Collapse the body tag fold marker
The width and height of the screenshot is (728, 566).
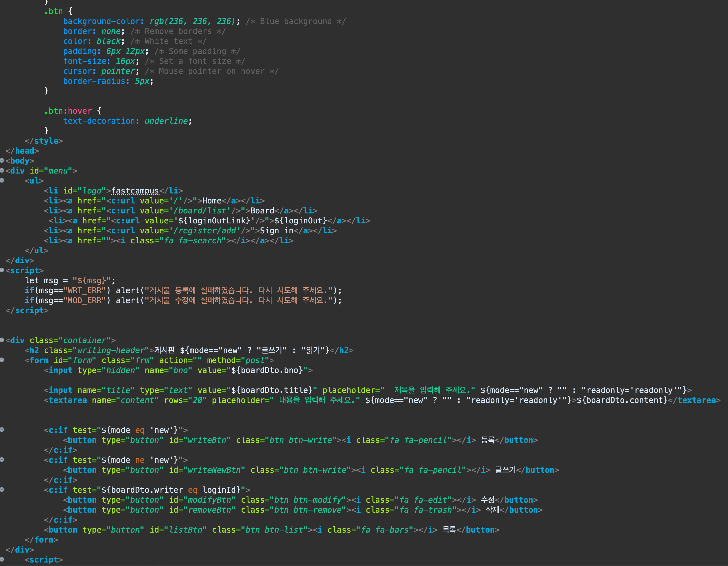[x=2, y=161]
